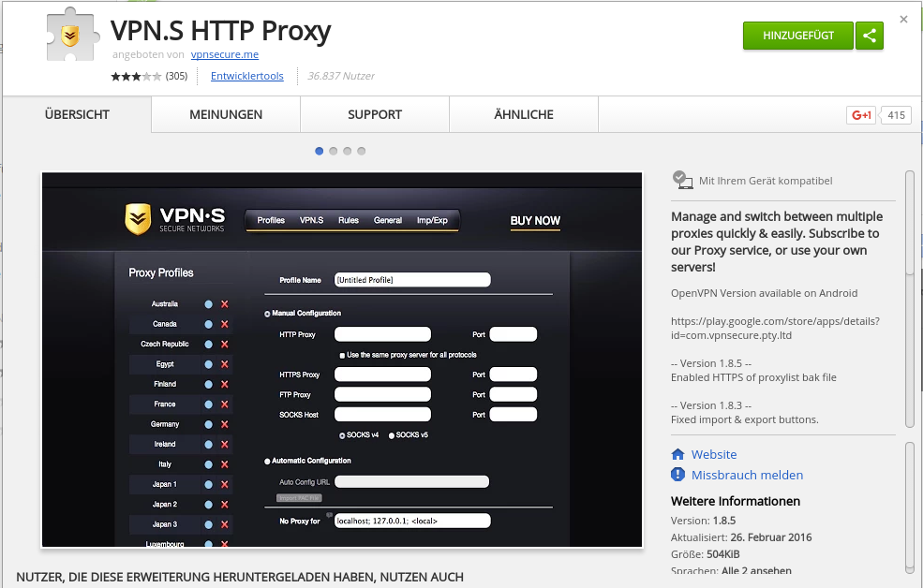Open the vpnsecure.me developer link
Viewport: 923px width, 588px height.
(x=225, y=54)
